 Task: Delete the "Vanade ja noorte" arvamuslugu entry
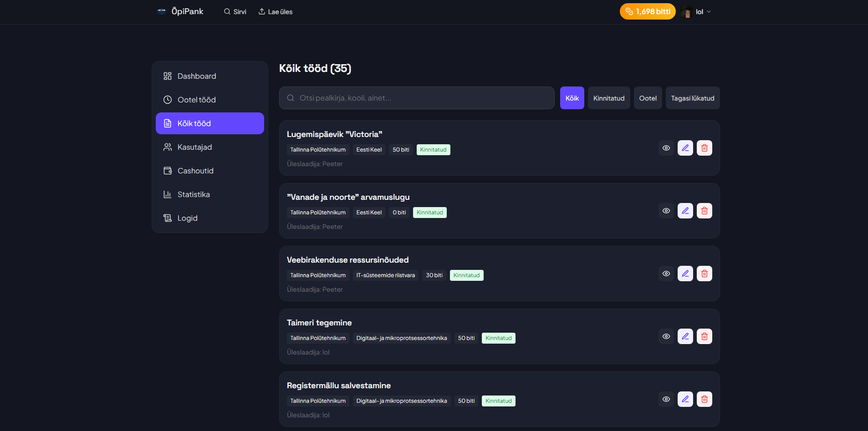pyautogui.click(x=704, y=211)
